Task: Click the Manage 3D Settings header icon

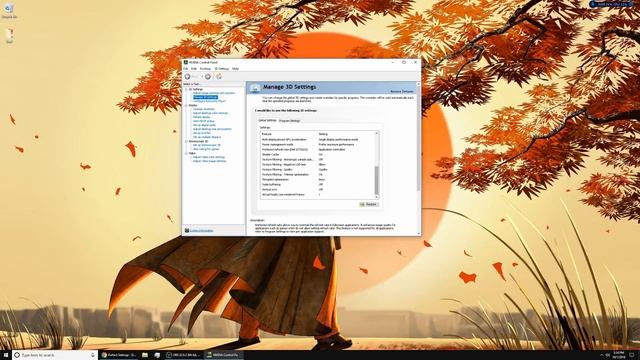Action: tap(255, 88)
